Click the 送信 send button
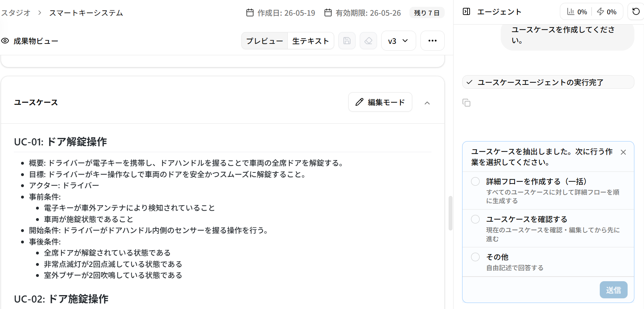 (x=613, y=290)
